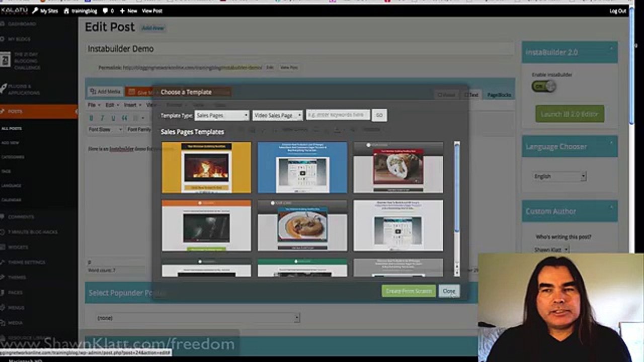Viewport: 644px width, 362px height.
Task: Click the Themes sidebar icon
Action: point(3,277)
